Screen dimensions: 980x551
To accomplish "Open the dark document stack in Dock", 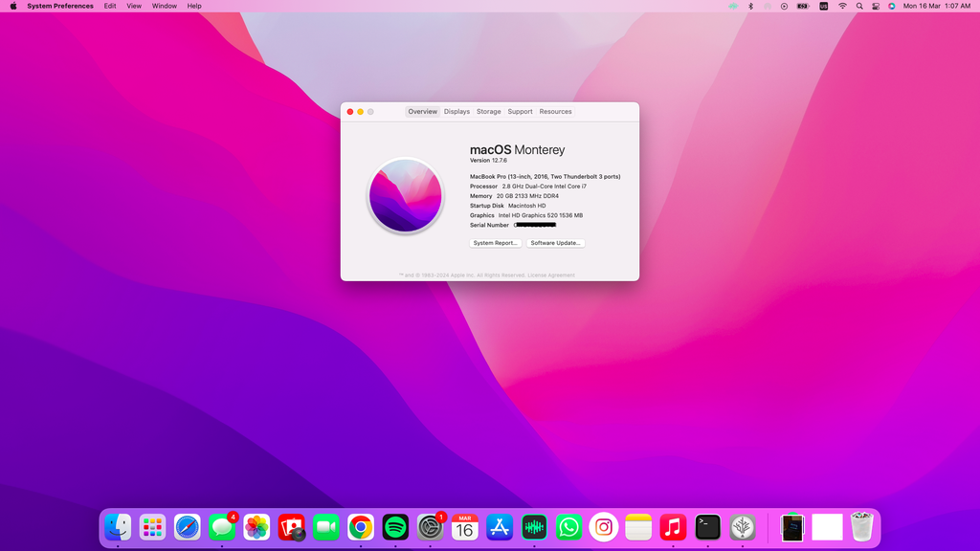I will pos(792,528).
